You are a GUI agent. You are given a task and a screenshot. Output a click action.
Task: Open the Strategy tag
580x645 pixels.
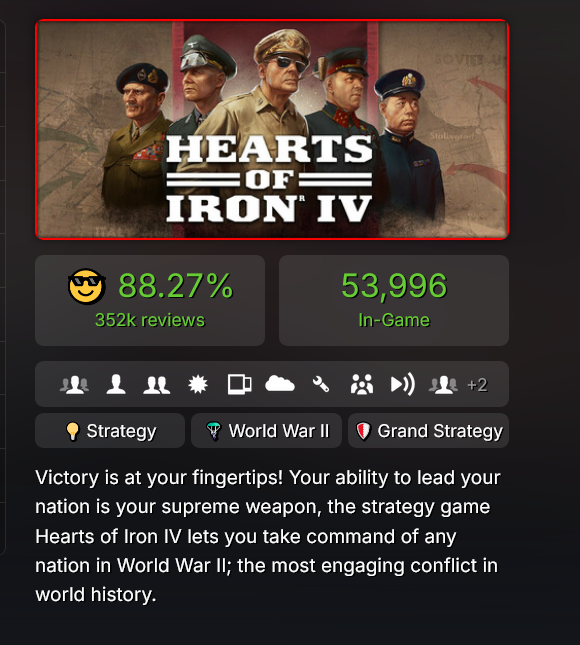pyautogui.click(x=110, y=431)
